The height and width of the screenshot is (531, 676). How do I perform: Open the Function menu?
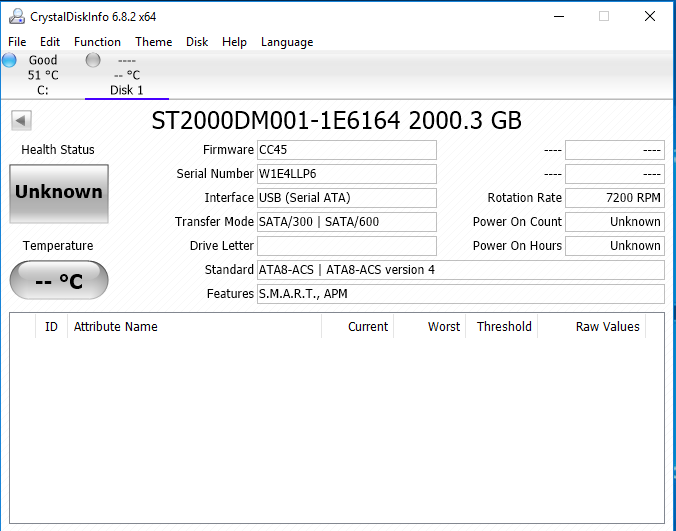pos(97,42)
